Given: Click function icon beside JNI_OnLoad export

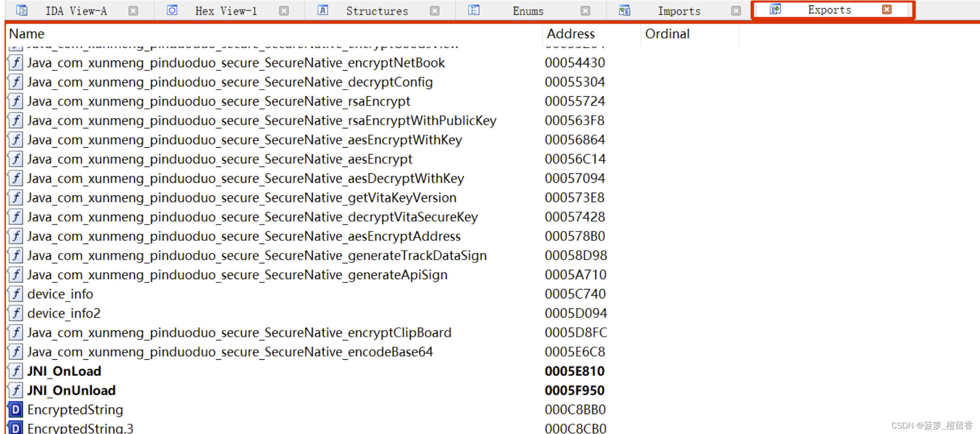Looking at the screenshot, I should pyautogui.click(x=16, y=371).
